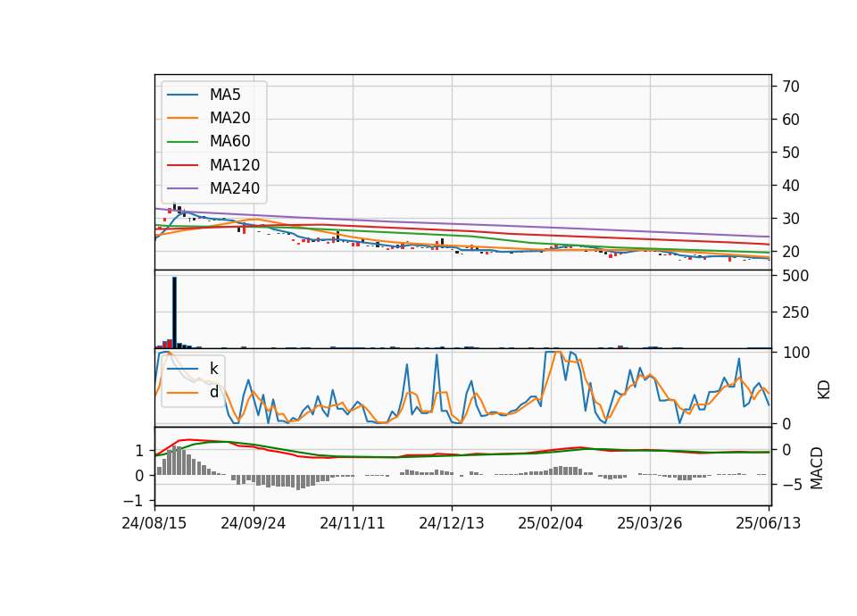
Task: Click the green MA60 legend line sample
Action: pyautogui.click(x=182, y=142)
